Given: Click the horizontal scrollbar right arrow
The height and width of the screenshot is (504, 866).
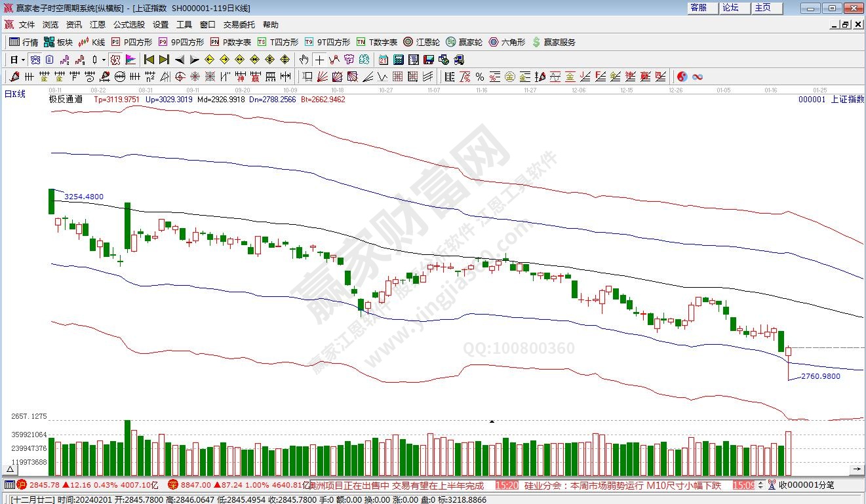Looking at the screenshot, I should (x=857, y=469).
